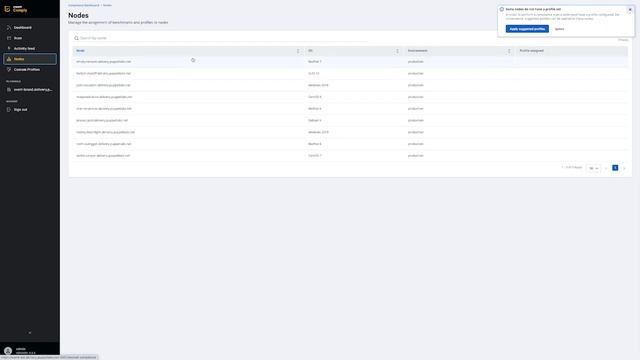Click the Dashboard sidebar icon
640x360 pixels.
tap(9, 27)
